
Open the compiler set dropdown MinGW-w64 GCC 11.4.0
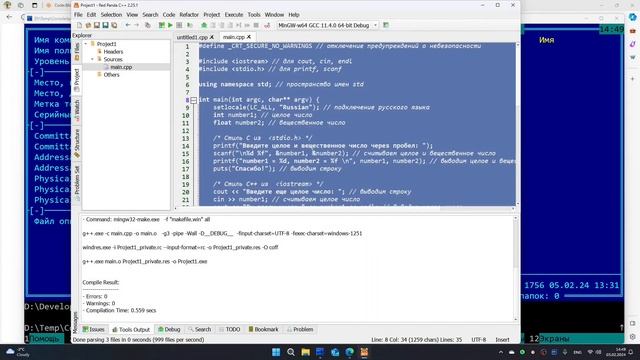click(x=327, y=25)
